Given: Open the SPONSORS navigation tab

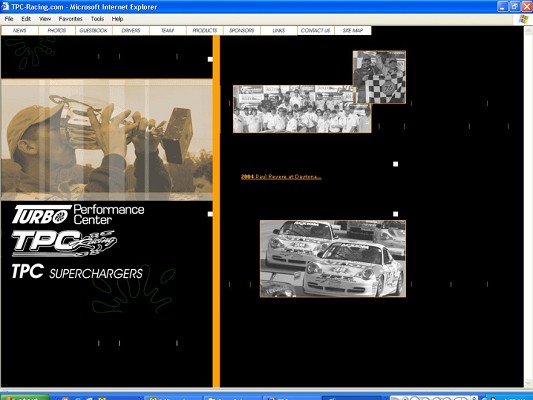Looking at the screenshot, I should click(242, 31).
